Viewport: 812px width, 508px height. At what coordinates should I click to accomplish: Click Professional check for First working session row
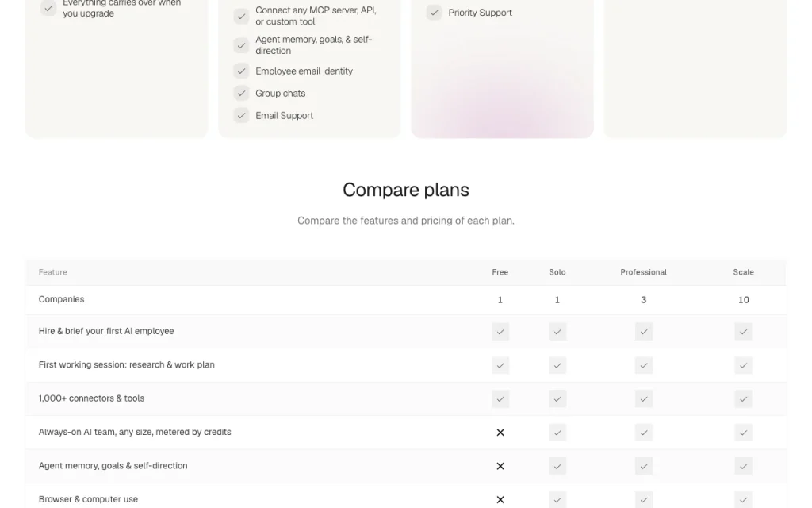(644, 365)
